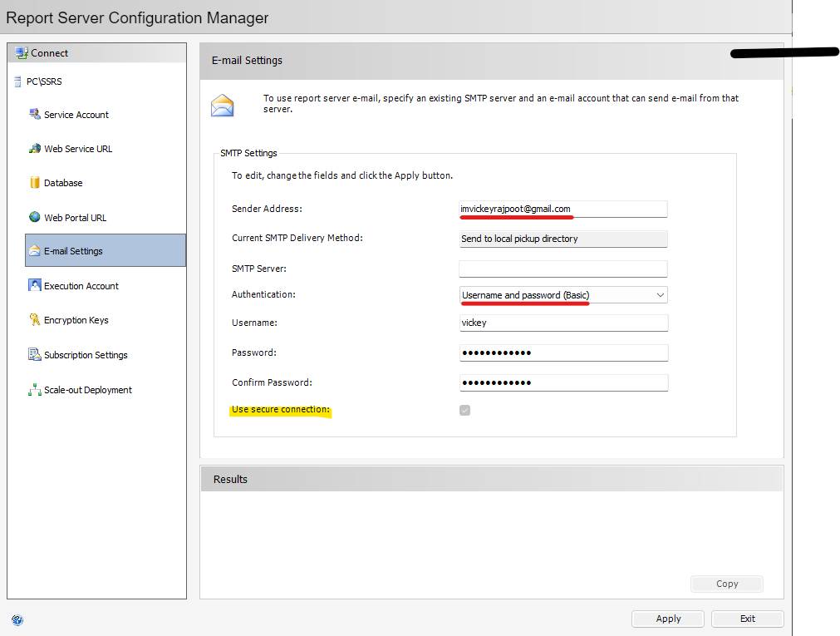Image resolution: width=840 pixels, height=636 pixels.
Task: Click the Encryption Keys icon
Action: pyautogui.click(x=35, y=319)
